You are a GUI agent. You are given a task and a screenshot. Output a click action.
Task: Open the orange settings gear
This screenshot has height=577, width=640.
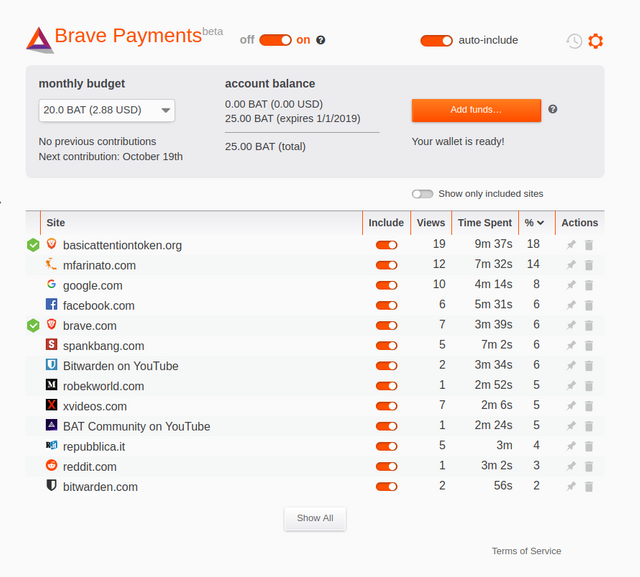(x=596, y=41)
